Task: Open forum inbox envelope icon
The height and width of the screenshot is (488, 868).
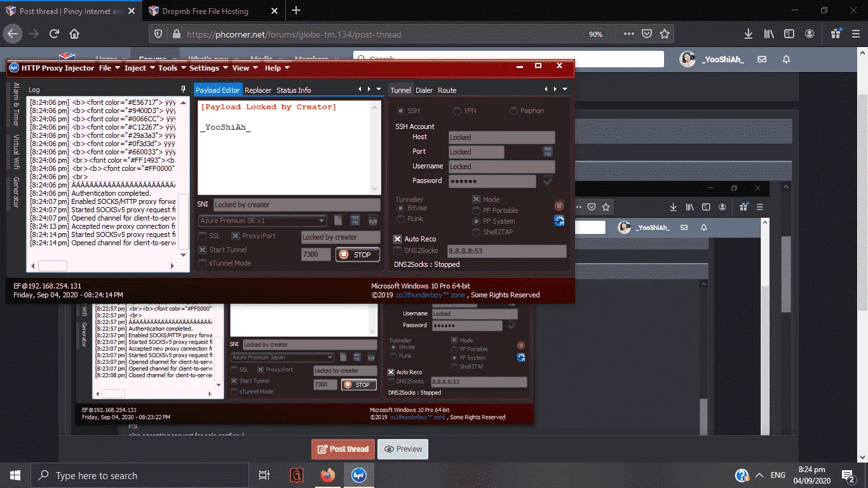Action: coord(762,59)
